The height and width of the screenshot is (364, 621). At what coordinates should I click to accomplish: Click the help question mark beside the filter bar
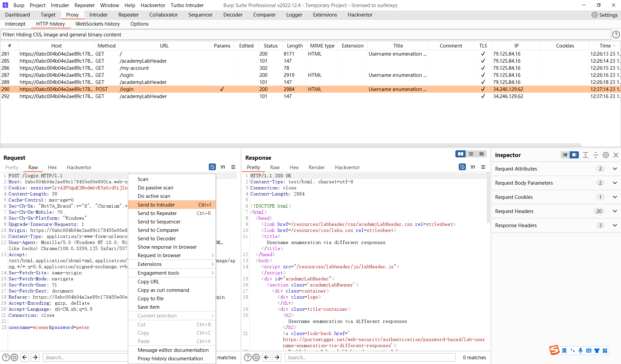click(616, 34)
